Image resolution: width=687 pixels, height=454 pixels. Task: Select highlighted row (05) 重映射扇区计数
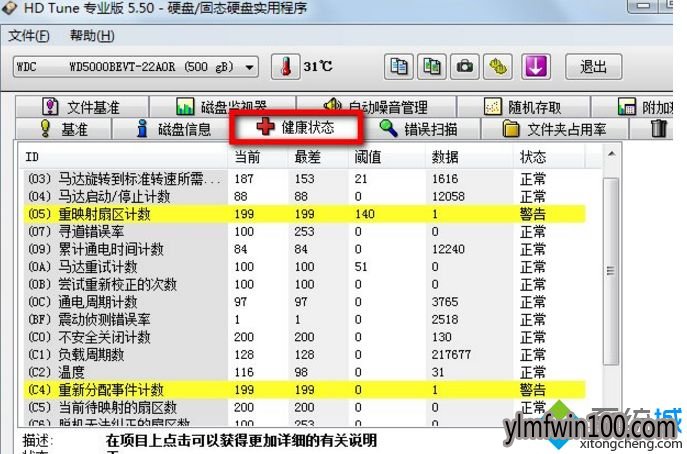coord(304,214)
